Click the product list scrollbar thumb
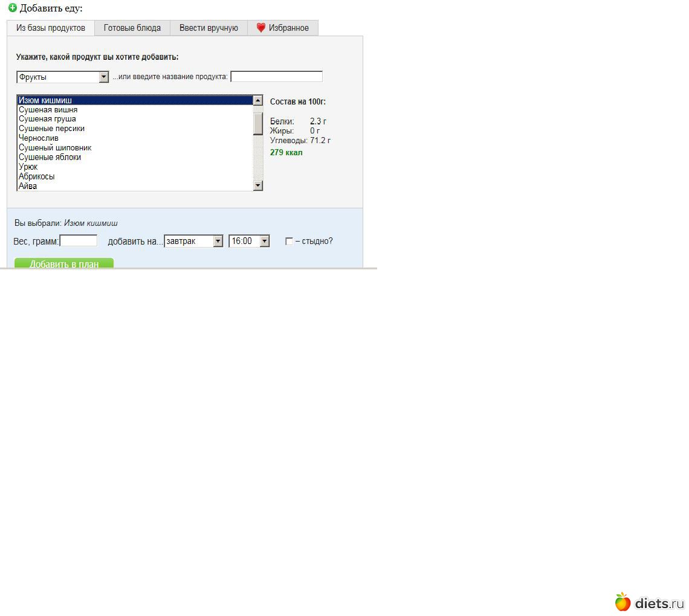The image size is (689, 616). [258, 123]
